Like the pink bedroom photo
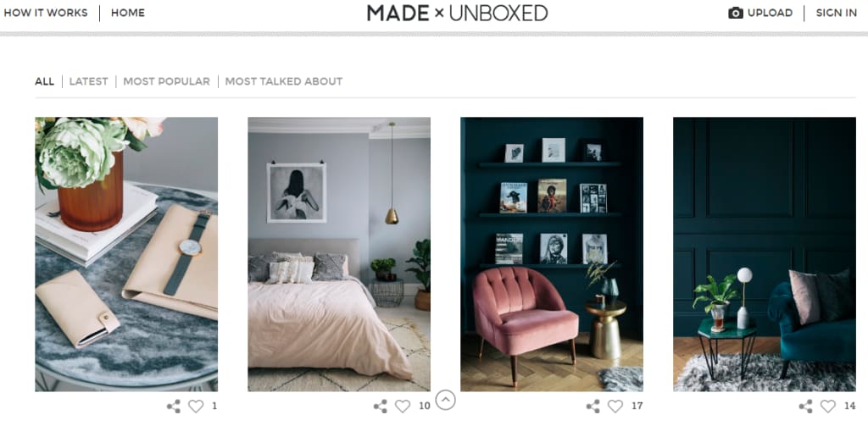The width and height of the screenshot is (868, 426). [403, 407]
